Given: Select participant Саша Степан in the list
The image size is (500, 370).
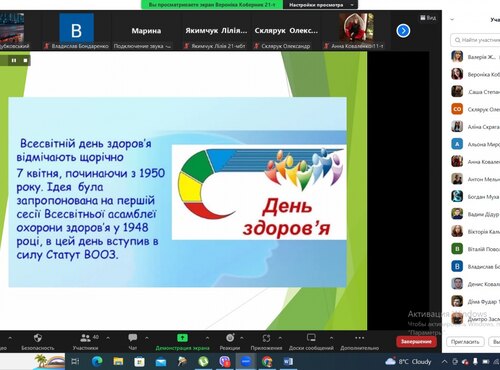Looking at the screenshot, I should pos(475,92).
